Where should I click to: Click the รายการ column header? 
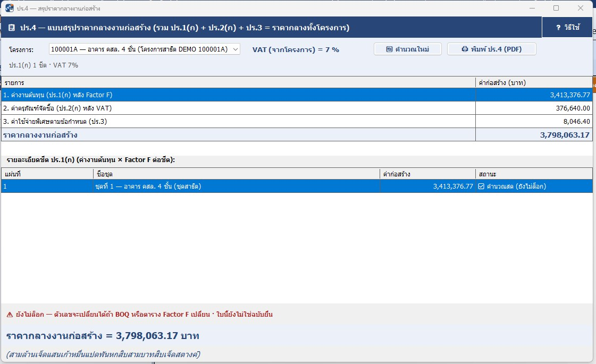[x=238, y=82]
